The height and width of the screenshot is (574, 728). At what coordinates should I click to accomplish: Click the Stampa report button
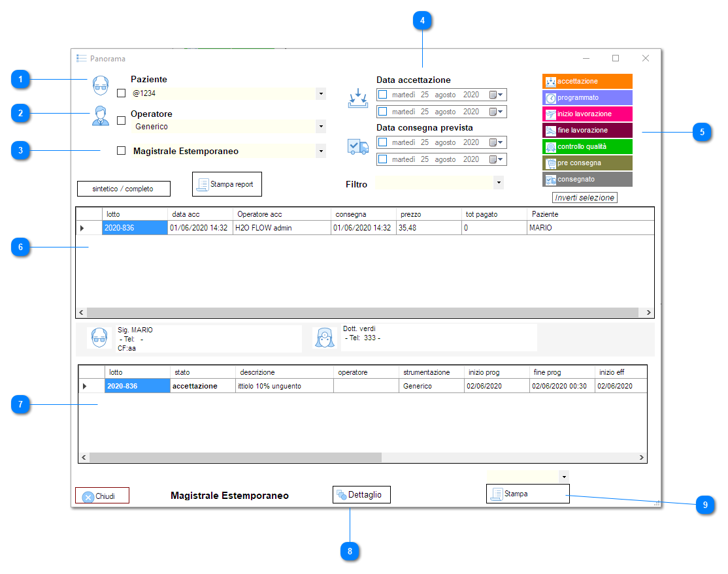[x=227, y=184]
